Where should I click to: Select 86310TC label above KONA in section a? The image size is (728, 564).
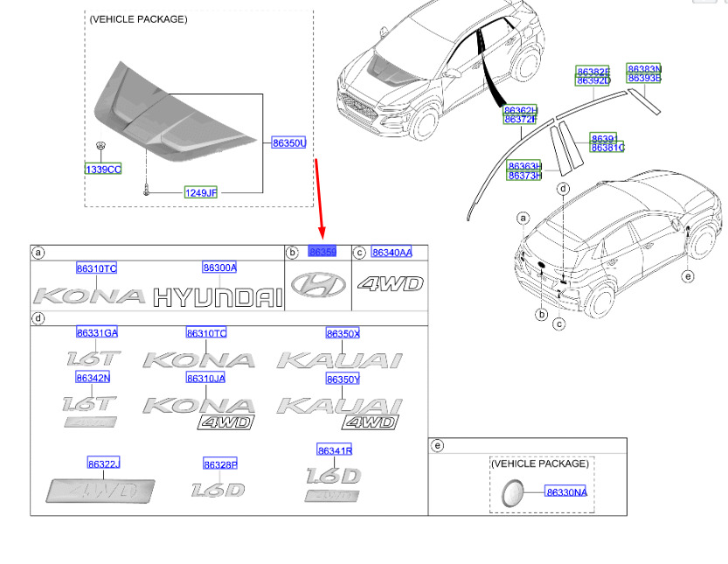click(x=96, y=268)
